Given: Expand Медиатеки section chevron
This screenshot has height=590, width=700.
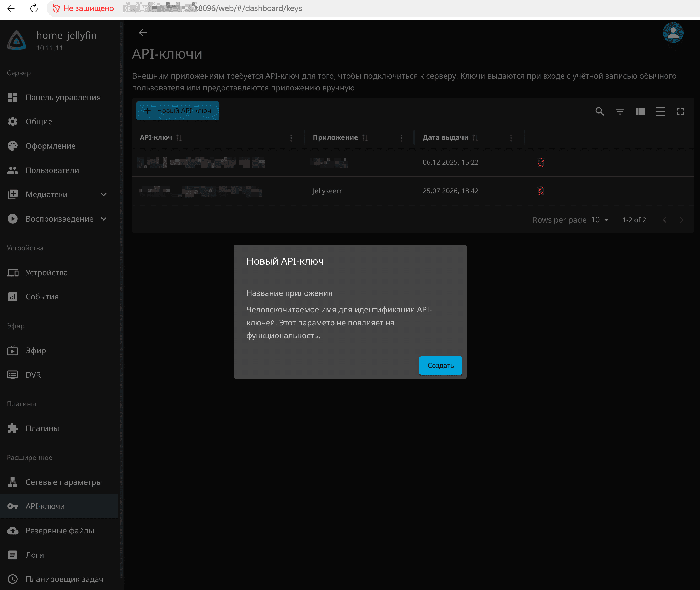Looking at the screenshot, I should [x=104, y=195].
